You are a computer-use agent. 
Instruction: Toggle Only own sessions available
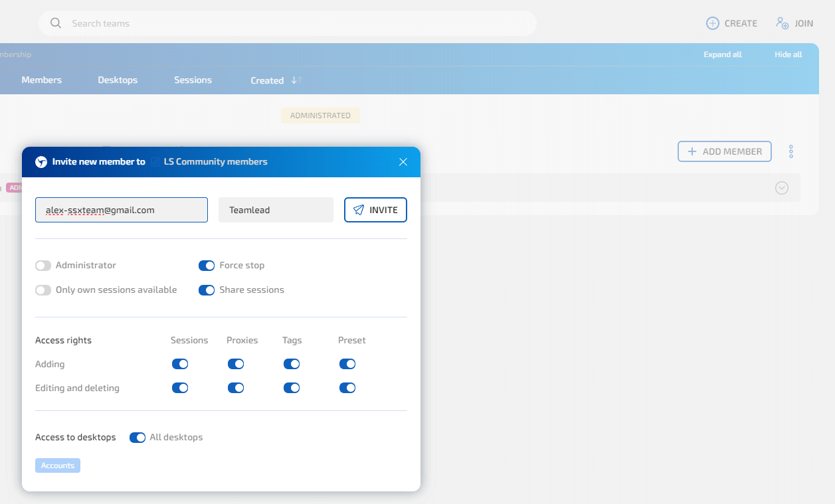coord(43,290)
